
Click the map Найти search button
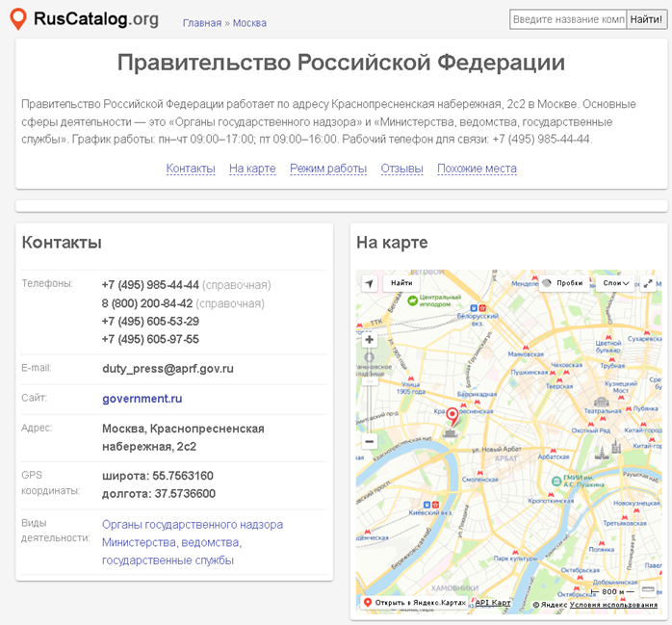click(x=401, y=283)
